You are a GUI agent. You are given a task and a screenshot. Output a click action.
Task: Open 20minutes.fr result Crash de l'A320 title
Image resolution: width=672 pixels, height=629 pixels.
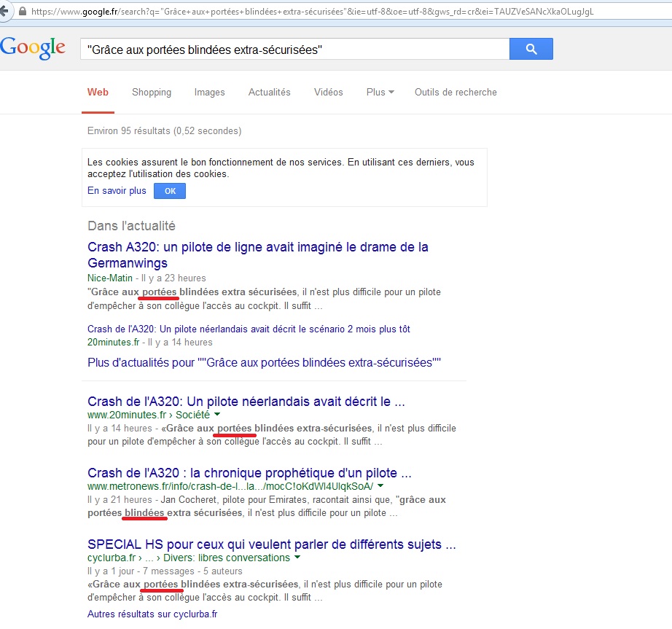click(x=246, y=402)
